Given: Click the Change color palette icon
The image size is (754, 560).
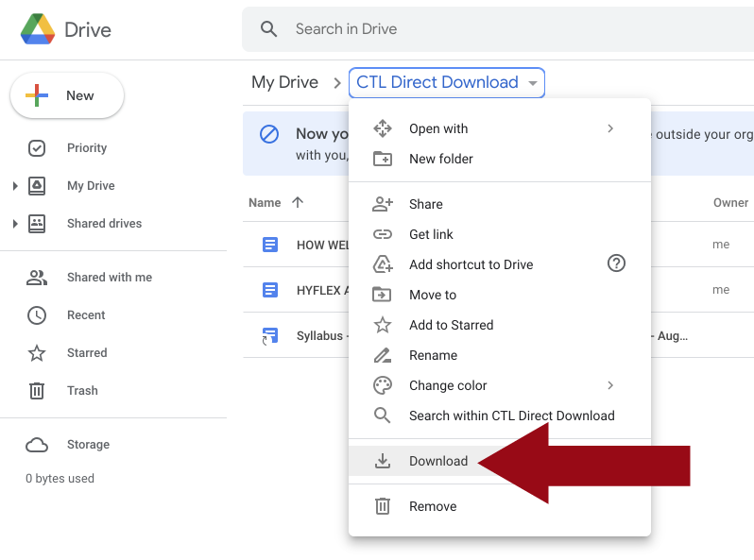Looking at the screenshot, I should coord(383,385).
